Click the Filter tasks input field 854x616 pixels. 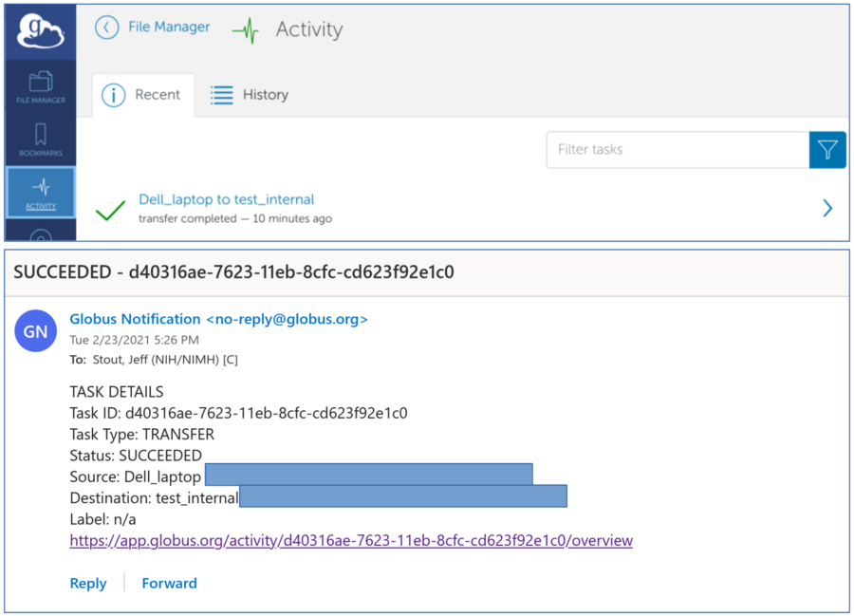coord(677,150)
